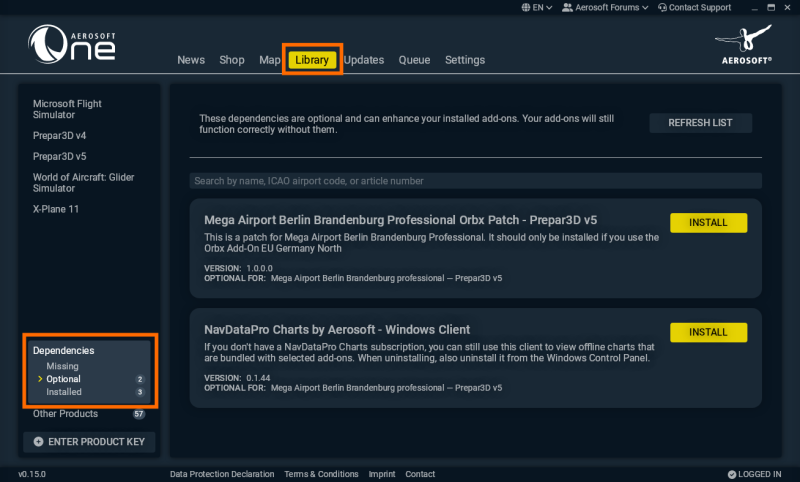Show Installed dependencies

click(64, 392)
